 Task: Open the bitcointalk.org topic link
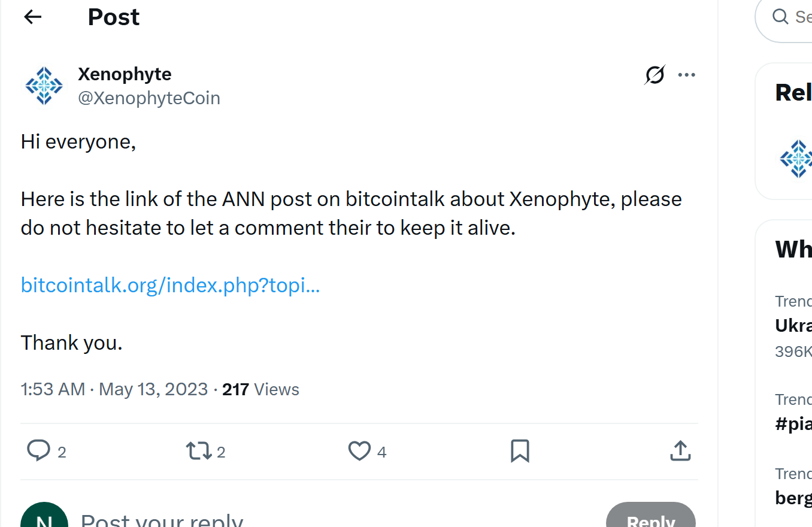(x=170, y=285)
